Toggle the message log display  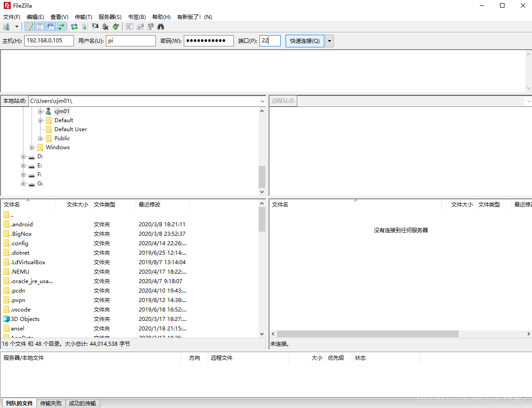(30, 27)
